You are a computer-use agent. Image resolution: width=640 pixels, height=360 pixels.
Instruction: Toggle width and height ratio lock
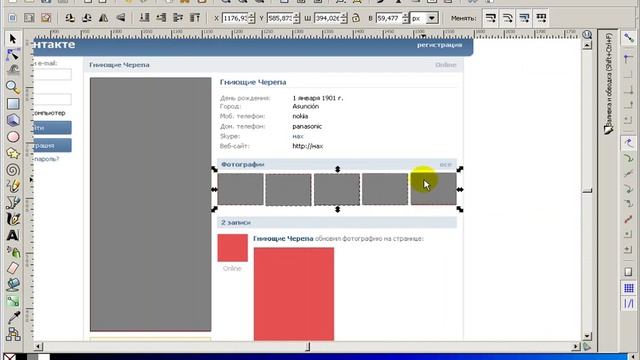coord(356,18)
